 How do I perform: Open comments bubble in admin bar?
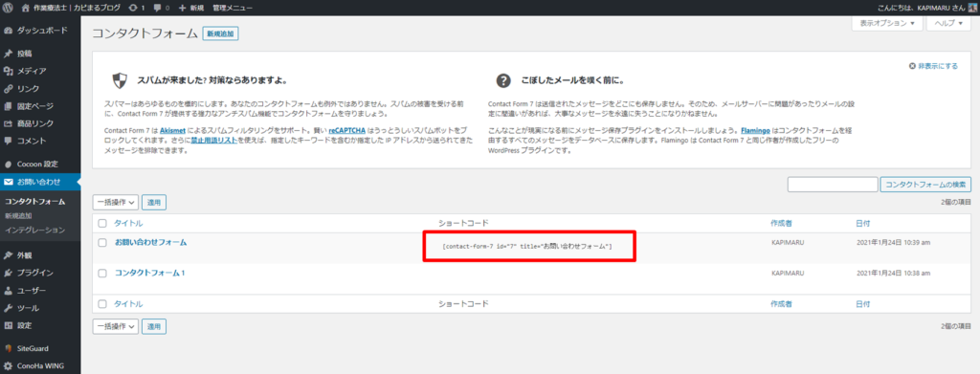(161, 8)
